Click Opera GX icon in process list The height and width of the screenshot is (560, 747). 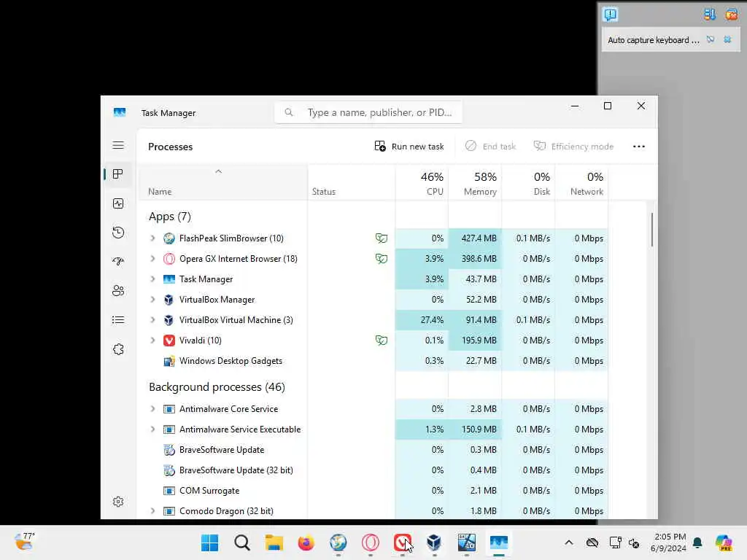tap(169, 259)
